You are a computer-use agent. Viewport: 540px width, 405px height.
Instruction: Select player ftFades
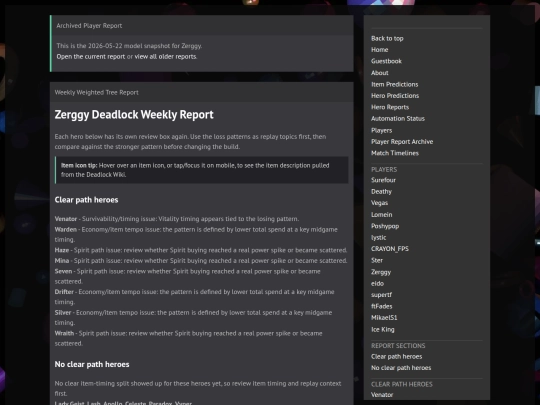(x=382, y=307)
